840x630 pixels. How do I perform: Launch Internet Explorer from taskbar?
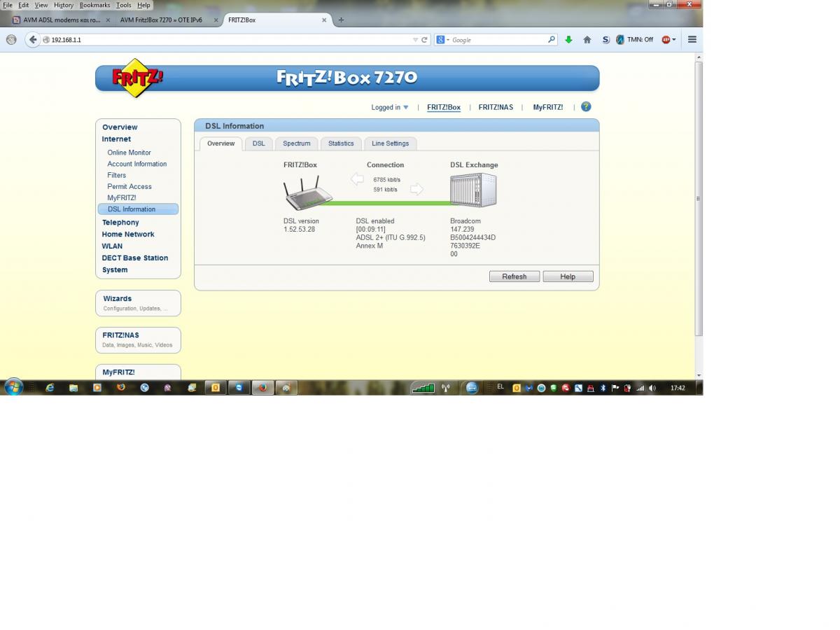(x=50, y=387)
